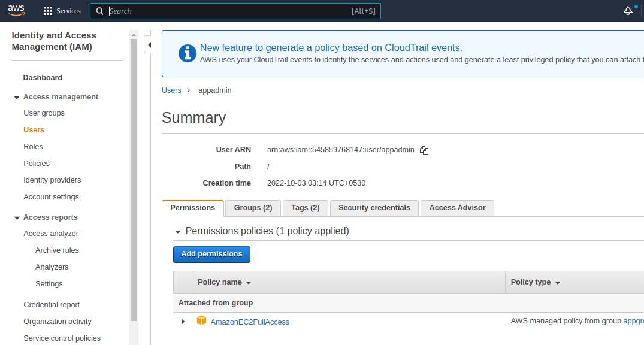The height and width of the screenshot is (345, 644).
Task: Open the Access Advisor tab
Action: pyautogui.click(x=457, y=208)
